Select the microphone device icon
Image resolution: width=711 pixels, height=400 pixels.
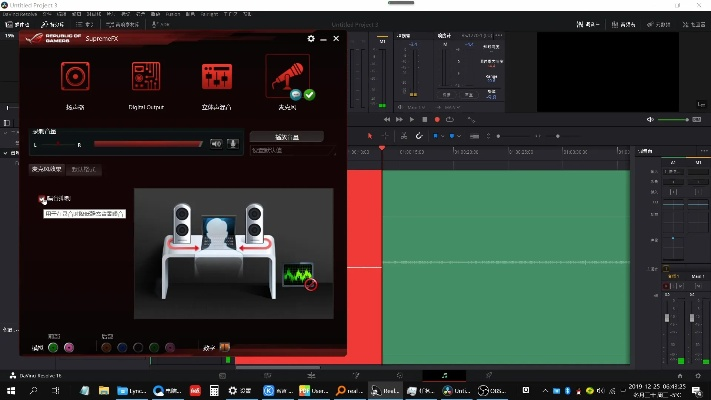tap(286, 76)
